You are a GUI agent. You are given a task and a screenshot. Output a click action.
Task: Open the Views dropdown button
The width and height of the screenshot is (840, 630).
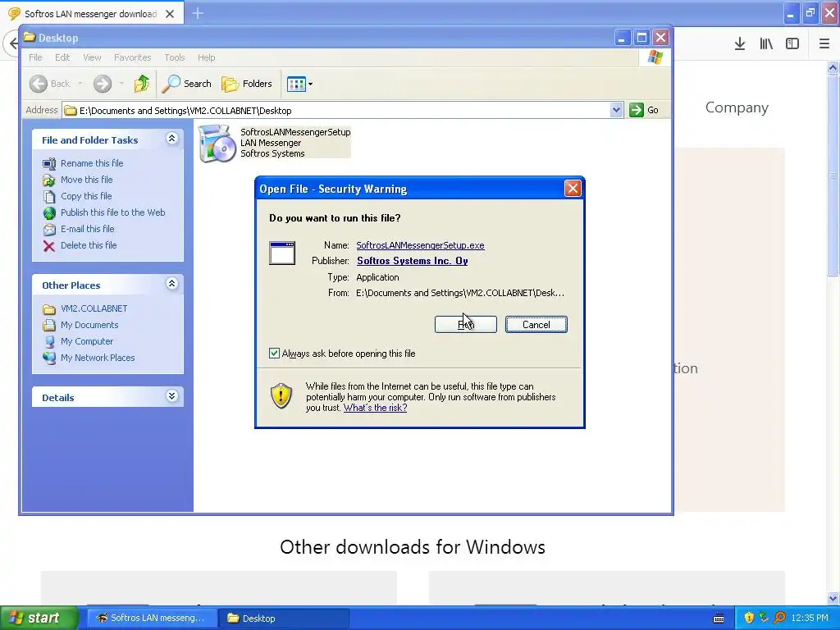tap(299, 84)
